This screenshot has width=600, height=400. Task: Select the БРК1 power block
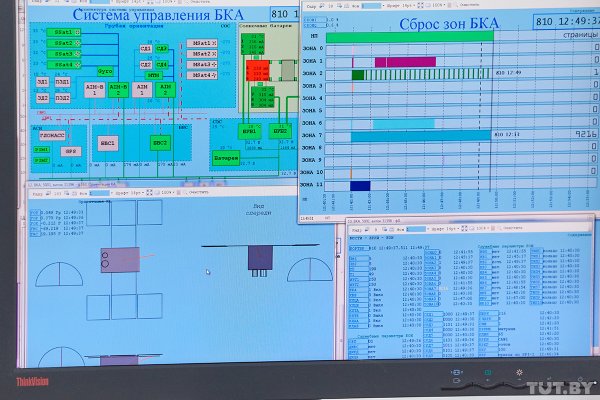tap(249, 130)
